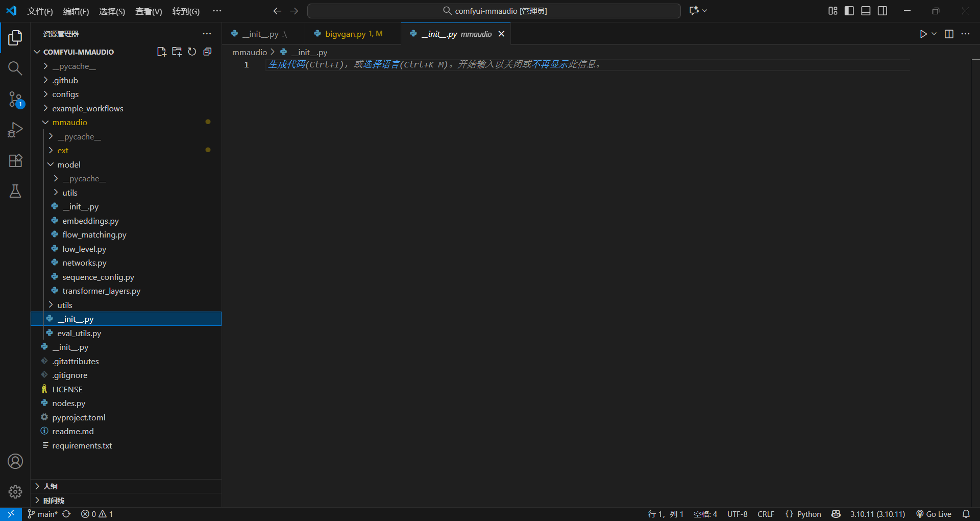The image size is (980, 521).
Task: Change end of line CRLF
Action: coord(766,514)
